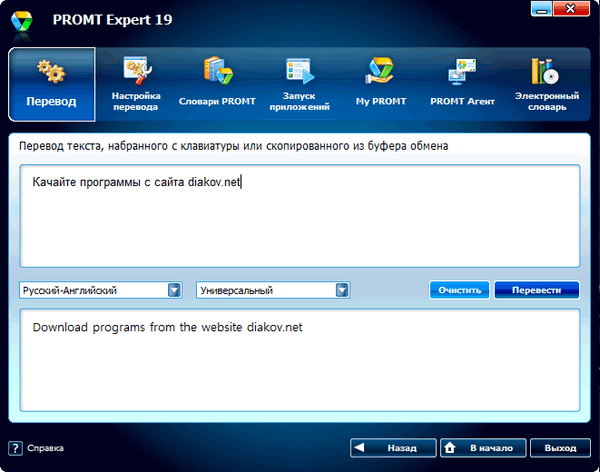
Task: Click the question mark help icon
Action: point(15,448)
